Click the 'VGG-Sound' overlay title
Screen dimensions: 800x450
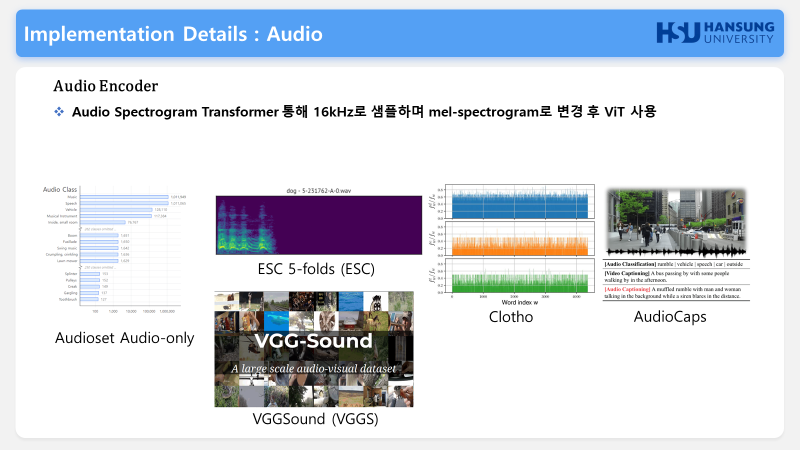[313, 341]
